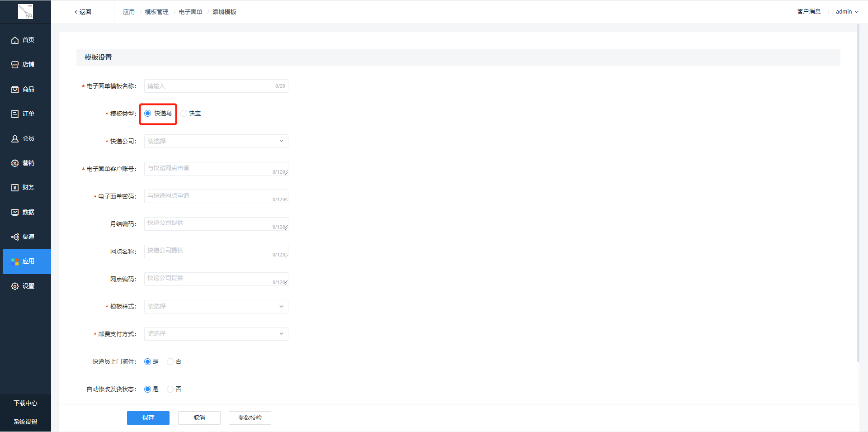The image size is (868, 432).
Task: Open the admin user menu
Action: coord(846,12)
